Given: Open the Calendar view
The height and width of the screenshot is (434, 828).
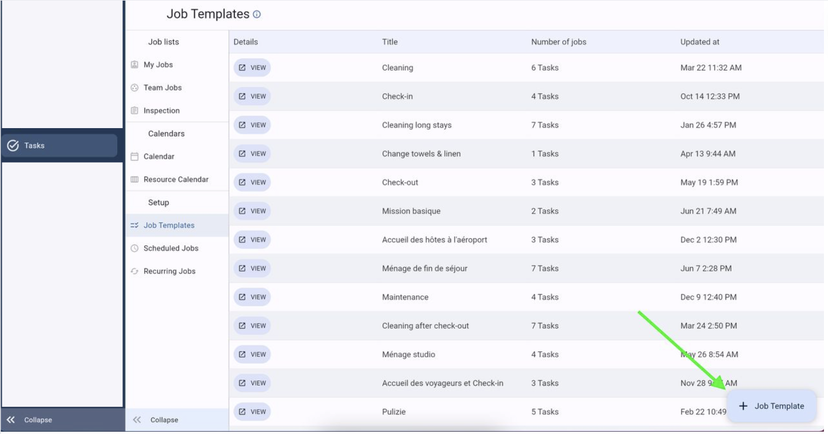Looking at the screenshot, I should 158,156.
